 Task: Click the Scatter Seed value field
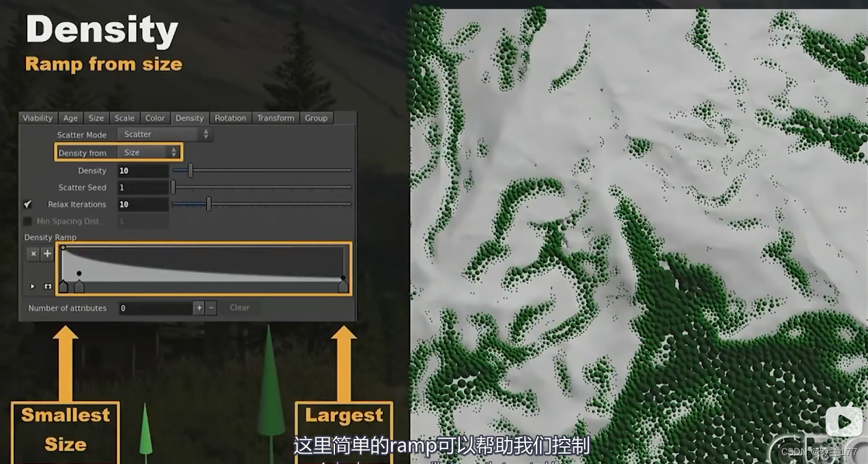[143, 187]
